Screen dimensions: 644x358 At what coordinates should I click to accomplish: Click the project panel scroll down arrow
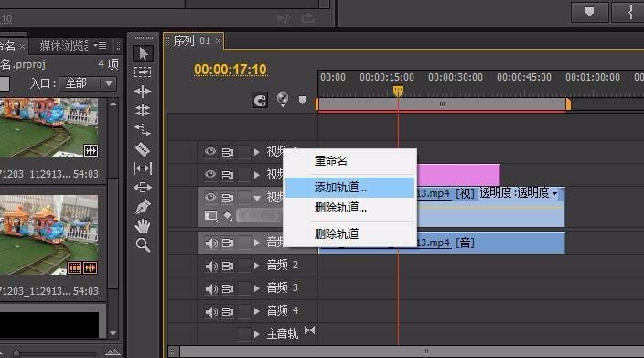[x=113, y=333]
